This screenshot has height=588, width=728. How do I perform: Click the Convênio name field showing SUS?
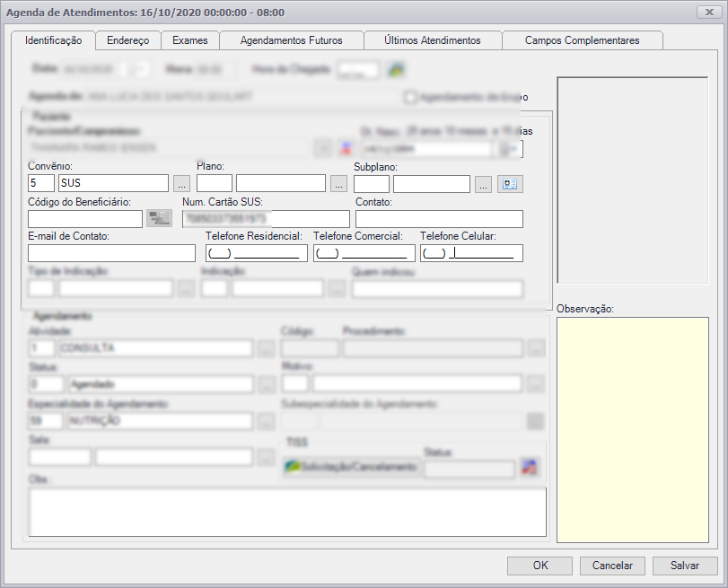[x=113, y=183]
